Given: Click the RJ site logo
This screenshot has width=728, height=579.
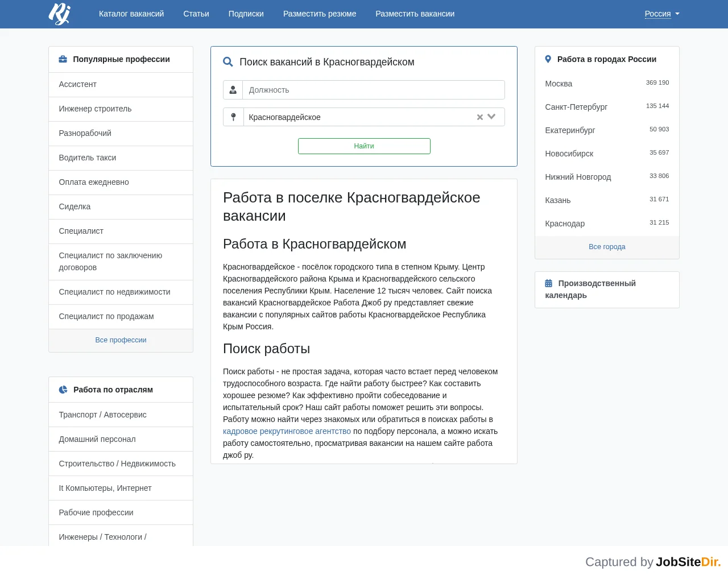Looking at the screenshot, I should click(60, 14).
